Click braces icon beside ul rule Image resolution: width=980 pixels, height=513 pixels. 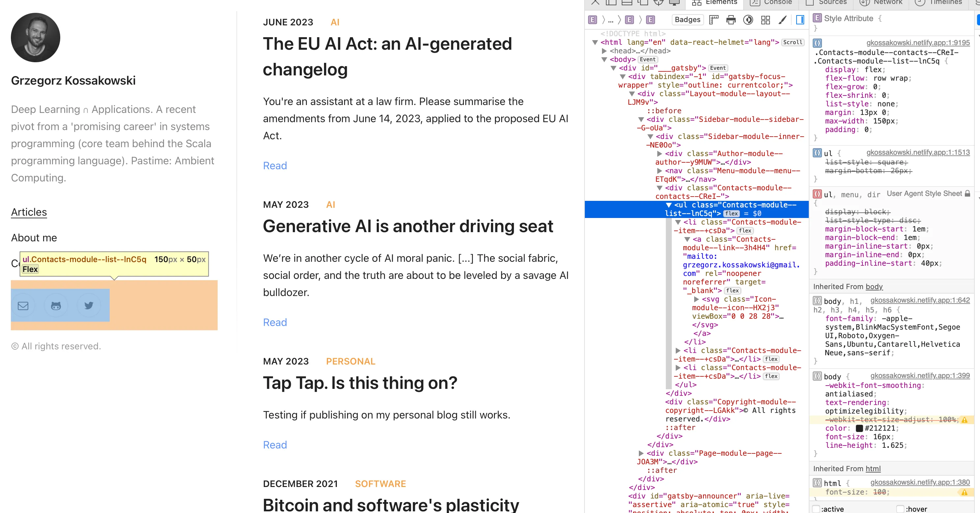coord(817,152)
